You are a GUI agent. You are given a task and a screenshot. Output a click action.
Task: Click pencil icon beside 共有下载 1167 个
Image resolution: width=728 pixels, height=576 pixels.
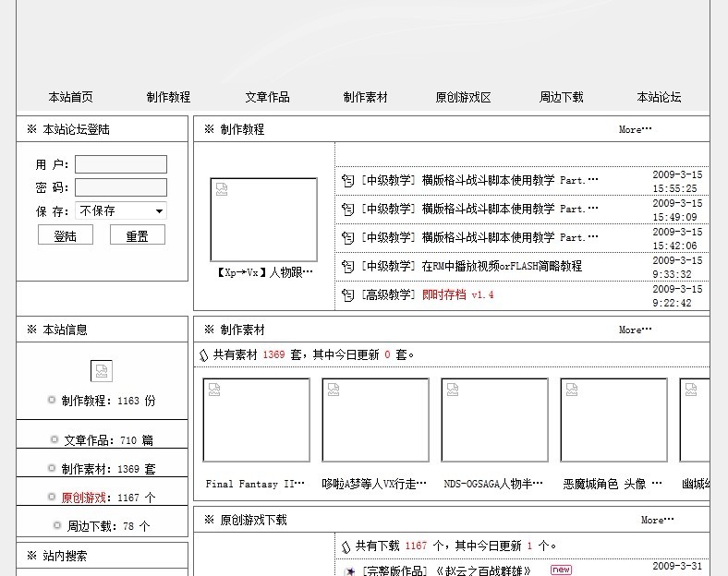[346, 546]
